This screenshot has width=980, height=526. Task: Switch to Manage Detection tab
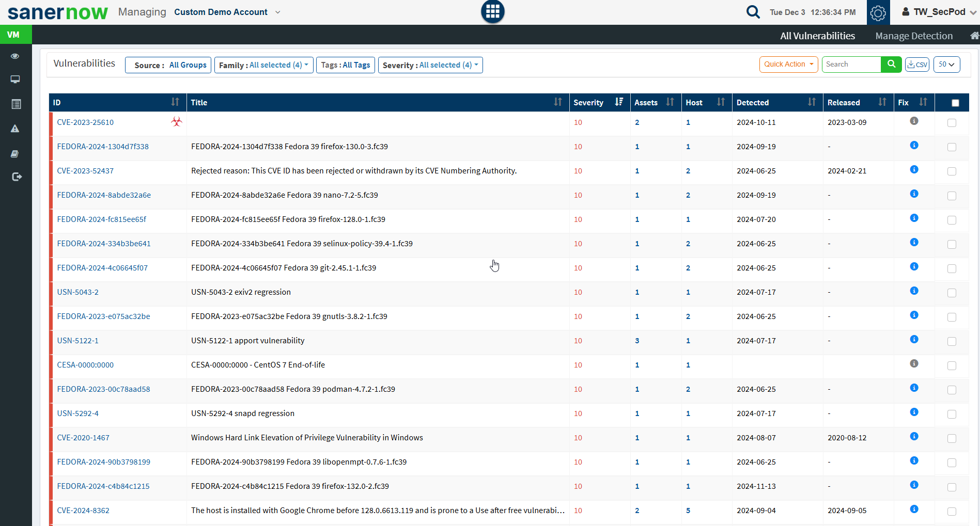[913, 36]
